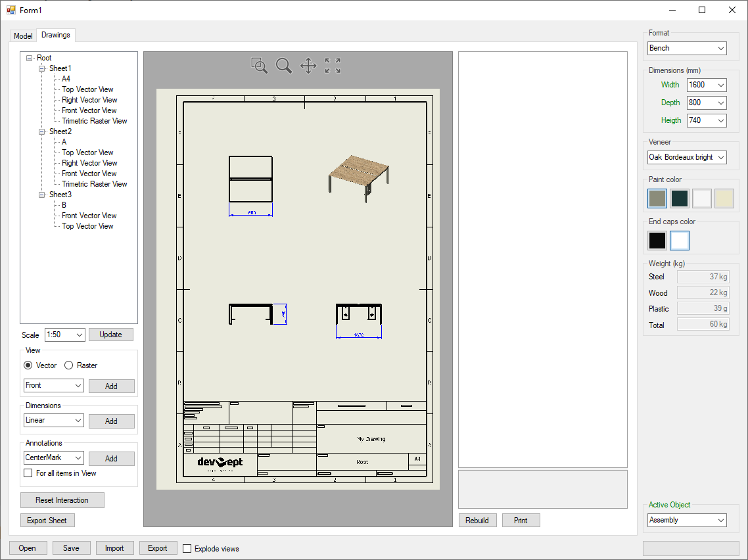Select the Sheet2 tree item
Viewport: 748px width, 560px height.
(x=60, y=131)
